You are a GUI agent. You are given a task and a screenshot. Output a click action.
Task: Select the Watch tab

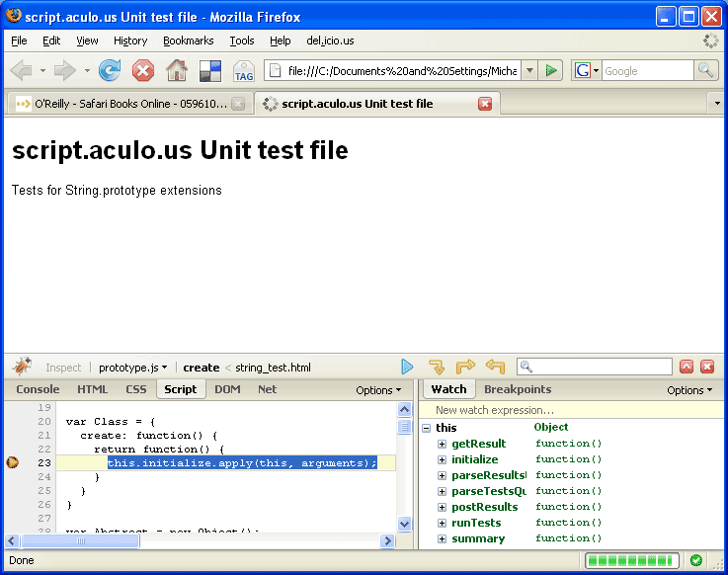(x=449, y=389)
